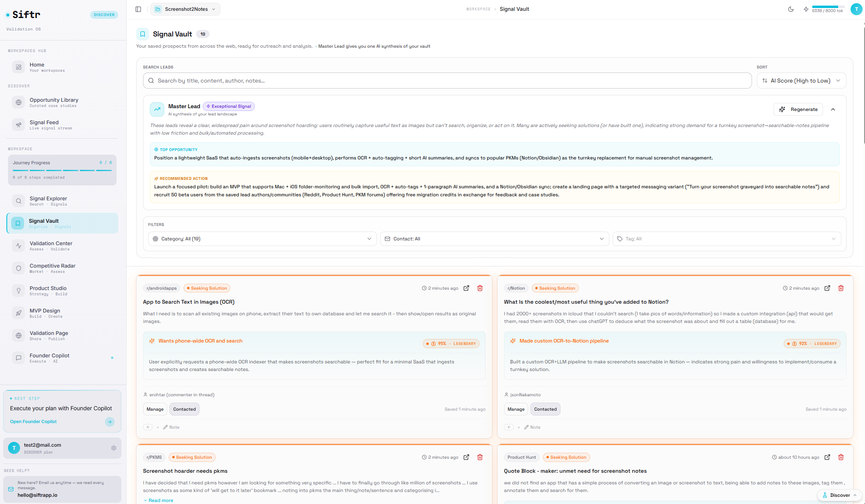865x504 pixels.
Task: Expand the Category filter dropdown
Action: (x=262, y=239)
